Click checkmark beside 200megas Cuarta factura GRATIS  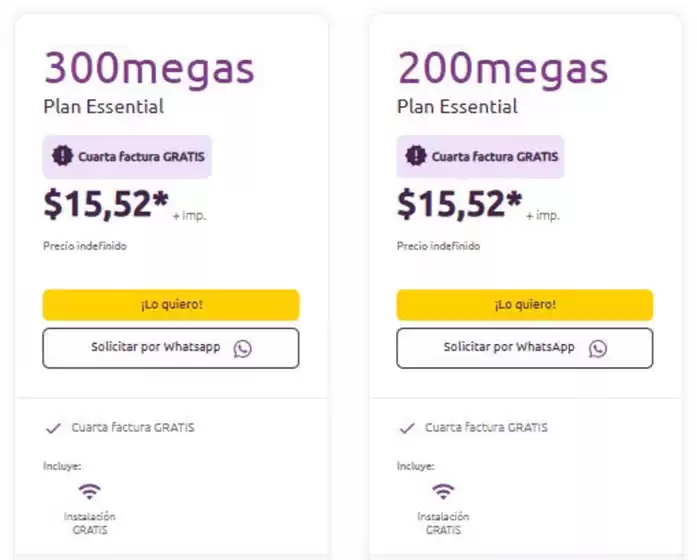[x=407, y=428]
